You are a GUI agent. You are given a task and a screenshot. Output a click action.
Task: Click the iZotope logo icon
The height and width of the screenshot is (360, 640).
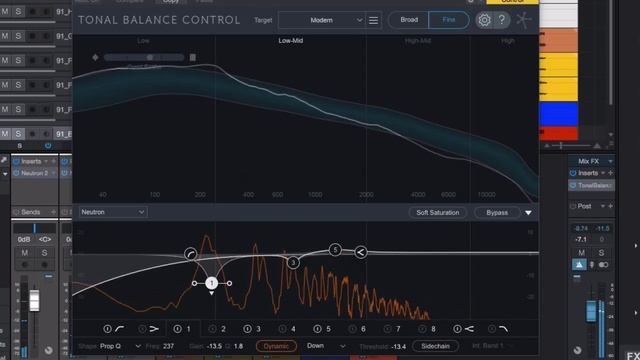pos(524,20)
